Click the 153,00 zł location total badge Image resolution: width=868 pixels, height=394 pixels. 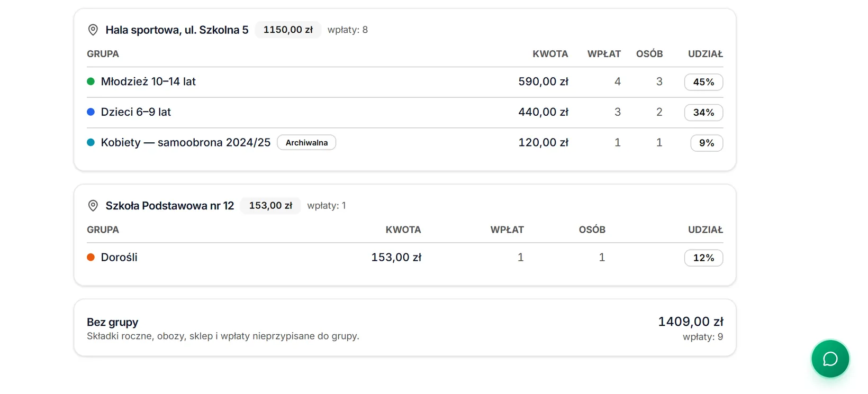pos(270,205)
